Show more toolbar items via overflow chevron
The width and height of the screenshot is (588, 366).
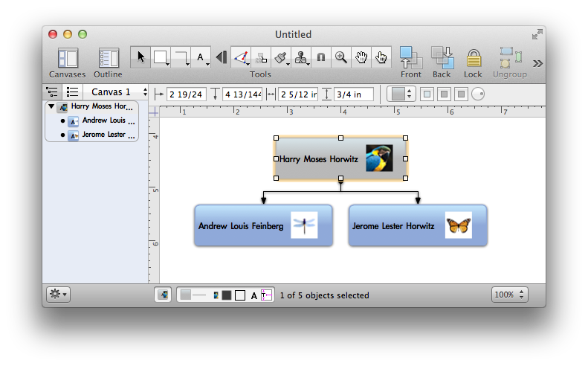[537, 63]
